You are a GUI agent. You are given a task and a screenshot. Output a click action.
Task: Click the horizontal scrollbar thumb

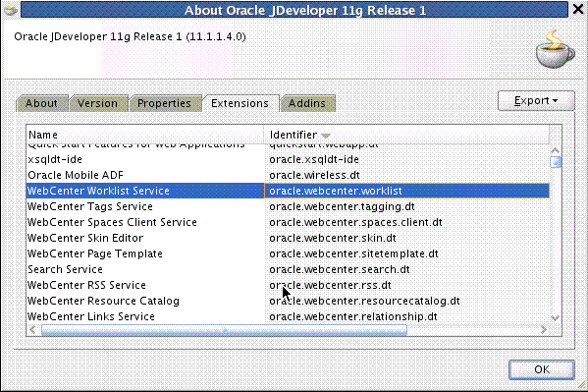224,330
